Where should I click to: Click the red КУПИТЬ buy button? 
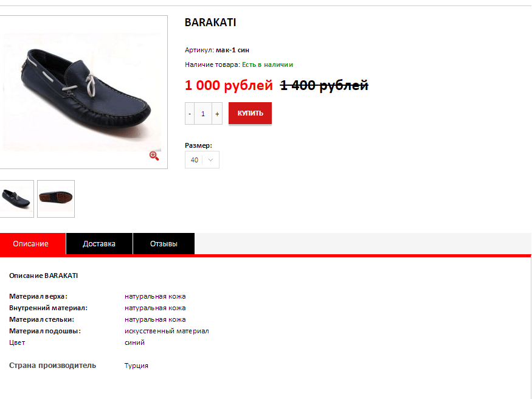click(x=250, y=113)
